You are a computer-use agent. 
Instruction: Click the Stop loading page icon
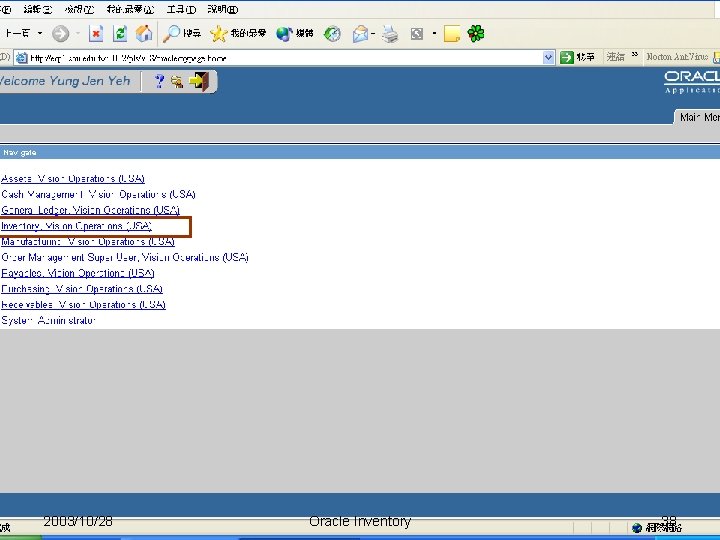[x=96, y=34]
